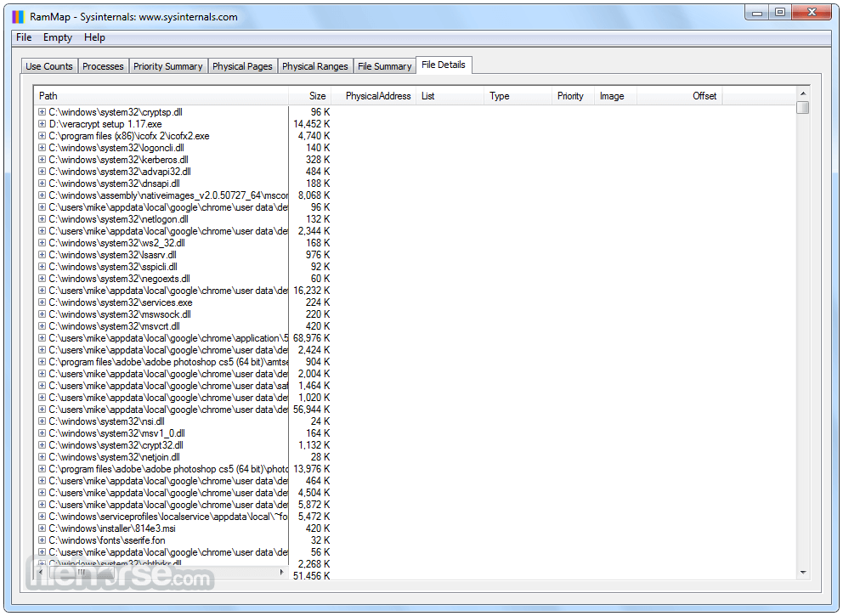Maximize the RamMap window
Screen dimensions: 843x616
coord(779,13)
